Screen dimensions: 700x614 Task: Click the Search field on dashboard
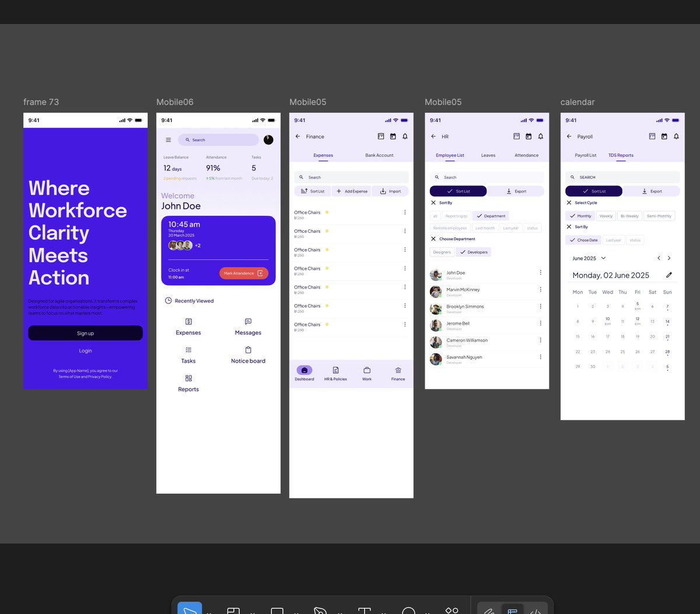pyautogui.click(x=219, y=140)
